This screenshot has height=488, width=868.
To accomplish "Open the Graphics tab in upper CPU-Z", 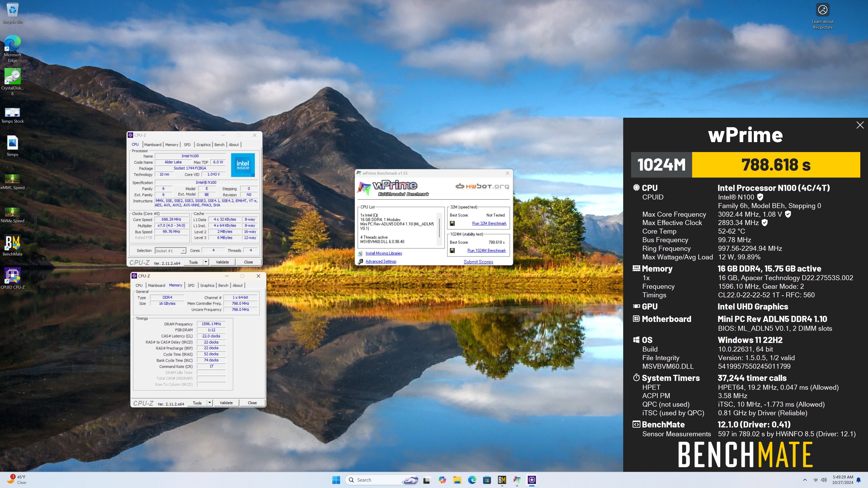I will (x=203, y=145).
